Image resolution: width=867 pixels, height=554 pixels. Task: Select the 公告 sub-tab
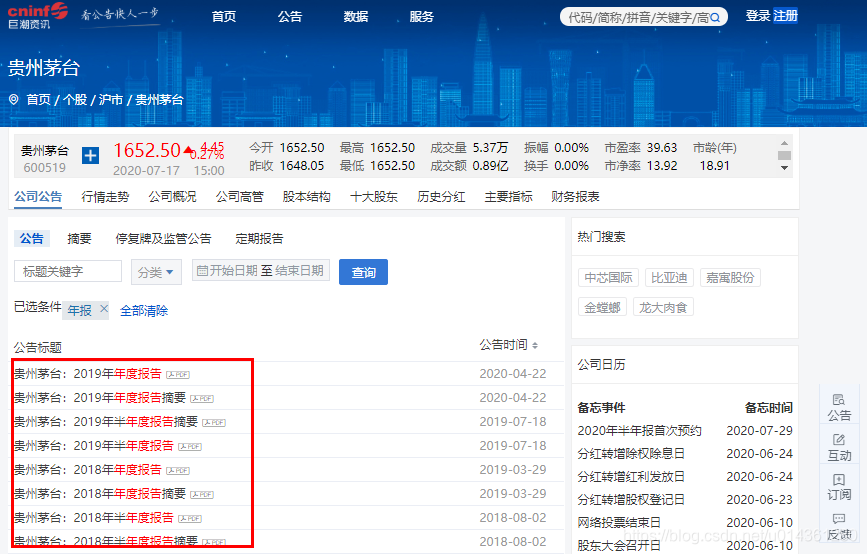[x=32, y=238]
